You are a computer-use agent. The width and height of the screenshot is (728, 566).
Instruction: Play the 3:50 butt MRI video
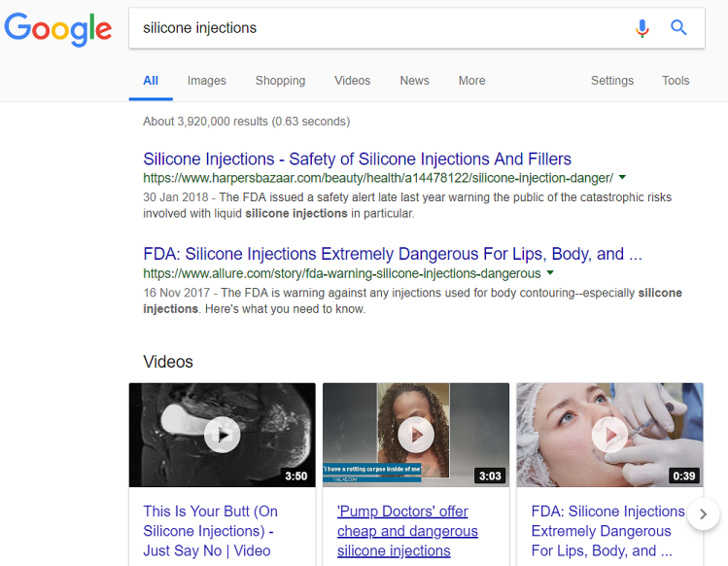coord(223,435)
